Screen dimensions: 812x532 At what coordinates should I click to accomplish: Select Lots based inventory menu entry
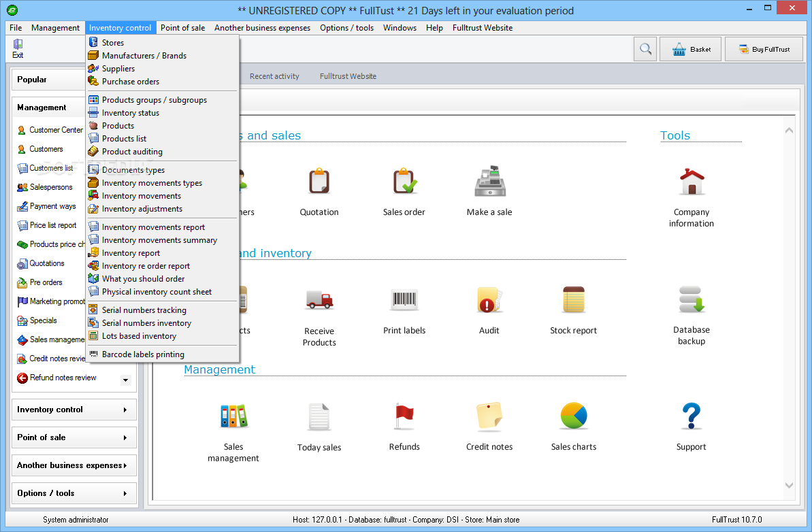(162, 336)
